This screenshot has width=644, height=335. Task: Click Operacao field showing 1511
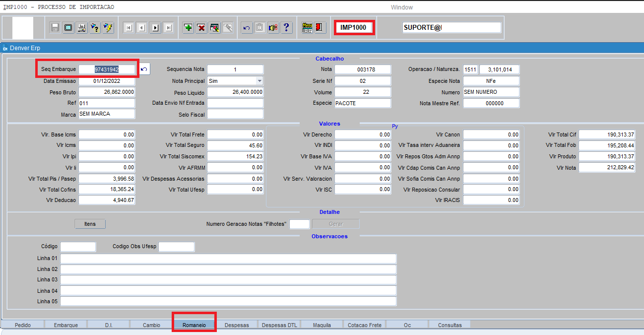pos(470,69)
